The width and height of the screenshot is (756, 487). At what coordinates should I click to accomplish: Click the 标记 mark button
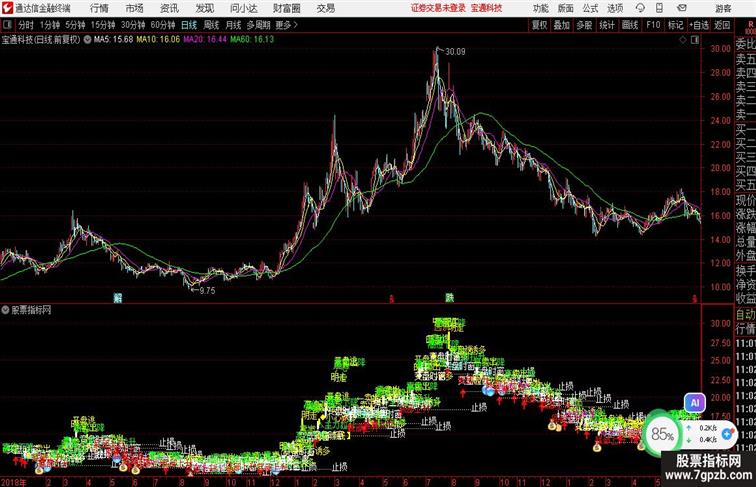click(675, 25)
